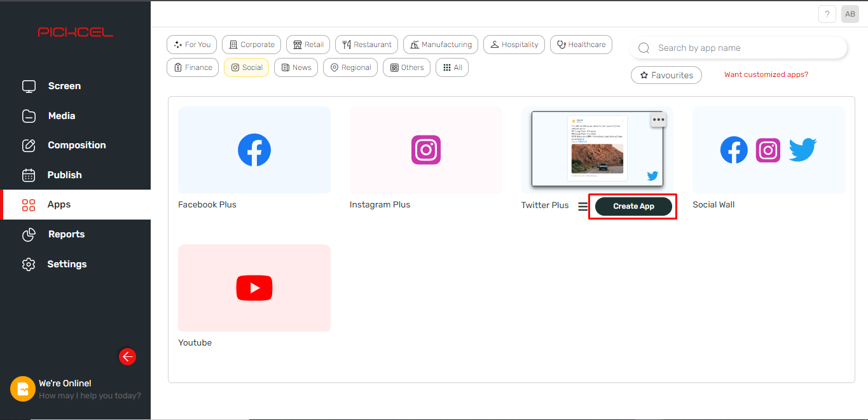Open the Want customized apps link
The width and height of the screenshot is (868, 420).
pos(766,74)
